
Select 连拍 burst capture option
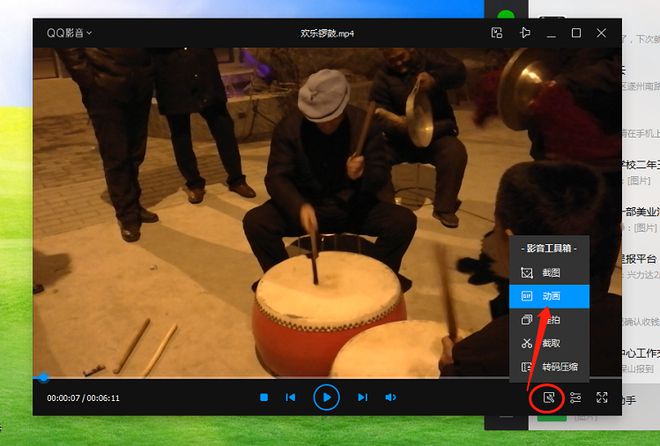[x=549, y=320]
